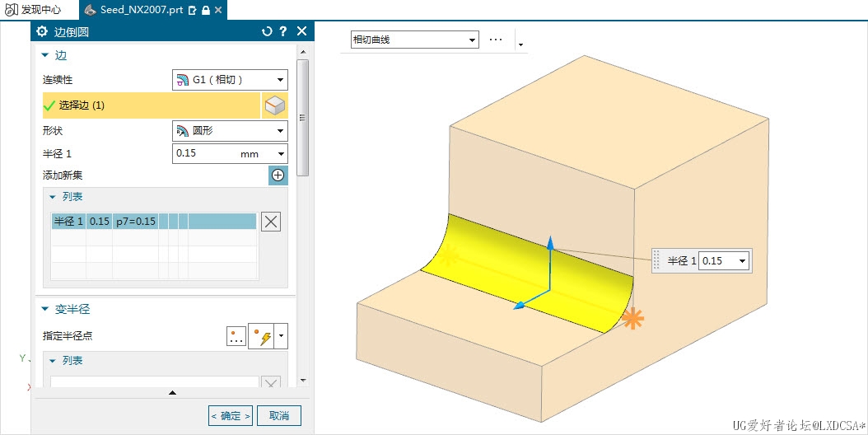Click the Discovery Center tab icon
The image size is (868, 435).
pyautogui.click(x=12, y=9)
